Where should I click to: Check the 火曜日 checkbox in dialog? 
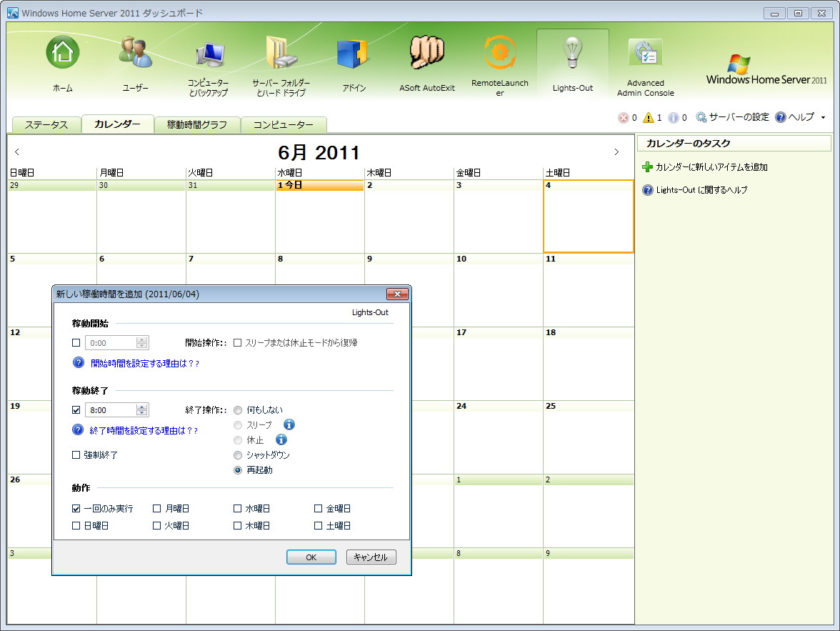tap(157, 526)
